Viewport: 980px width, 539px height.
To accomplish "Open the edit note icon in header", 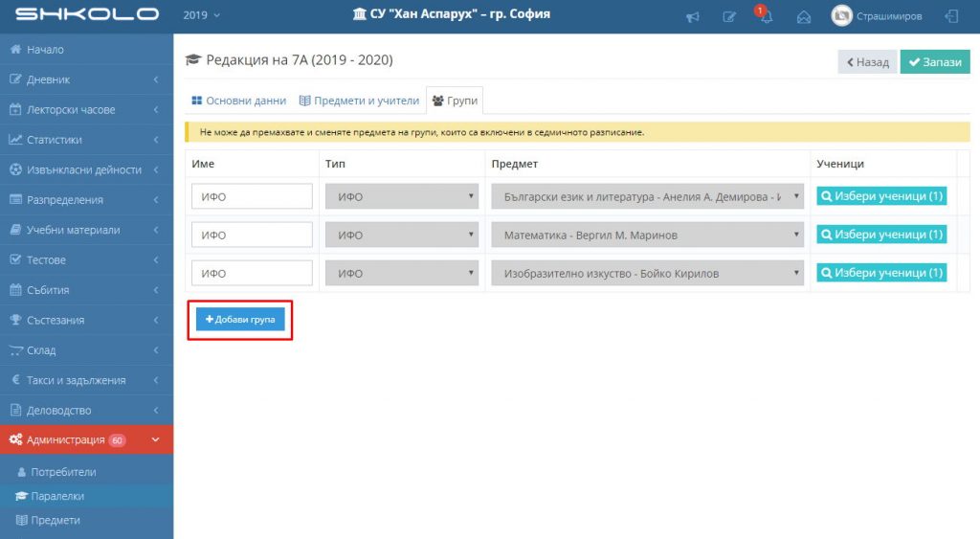I will [x=729, y=17].
